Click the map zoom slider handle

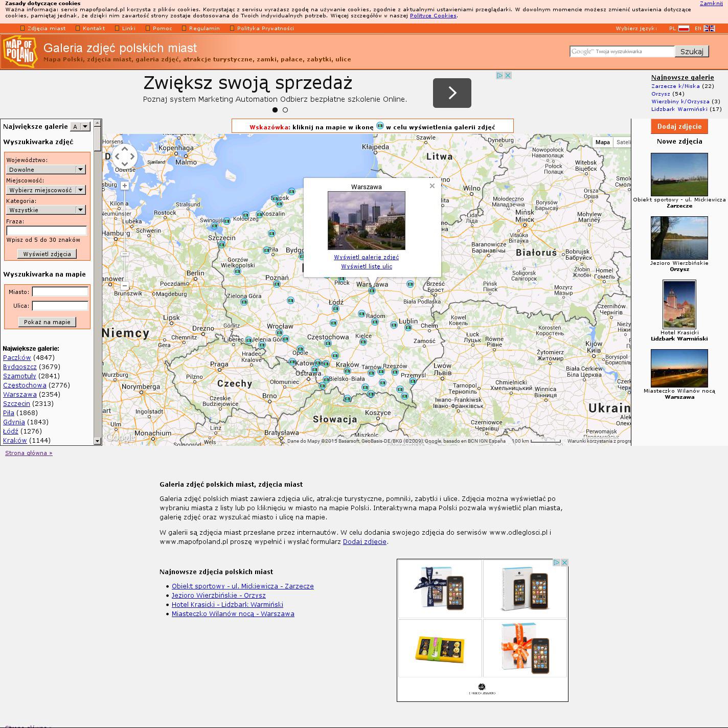125,254
